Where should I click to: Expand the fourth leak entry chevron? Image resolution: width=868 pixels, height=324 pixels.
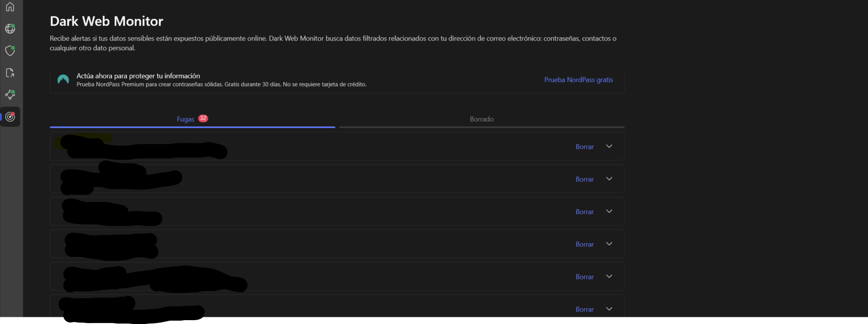(609, 244)
